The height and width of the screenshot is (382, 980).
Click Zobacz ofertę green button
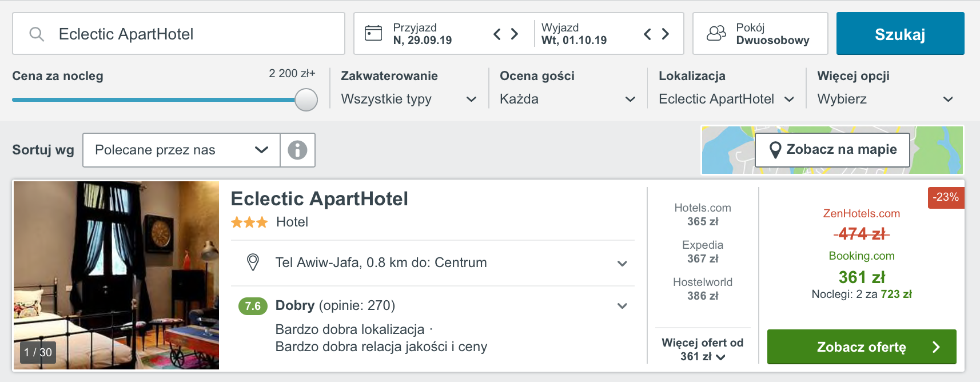point(862,347)
